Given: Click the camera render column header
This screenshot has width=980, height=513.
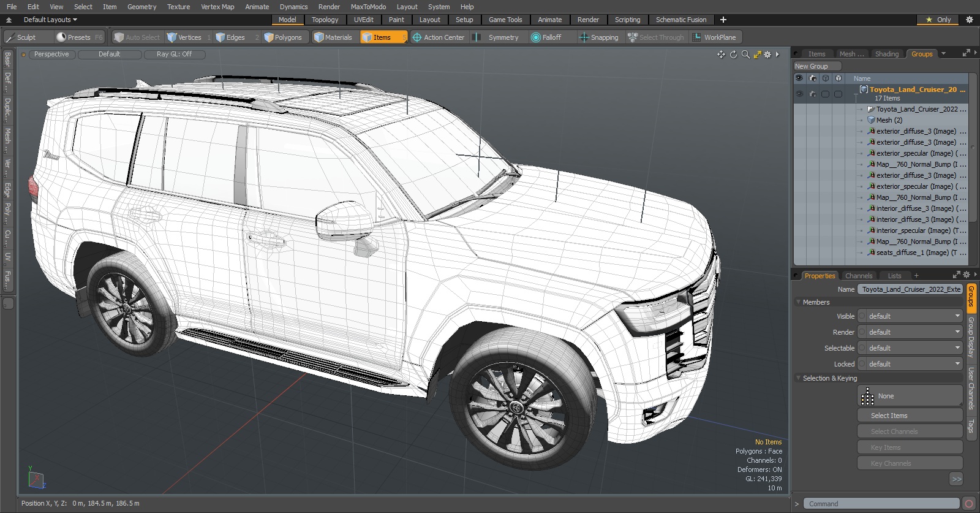Looking at the screenshot, I should [x=813, y=78].
